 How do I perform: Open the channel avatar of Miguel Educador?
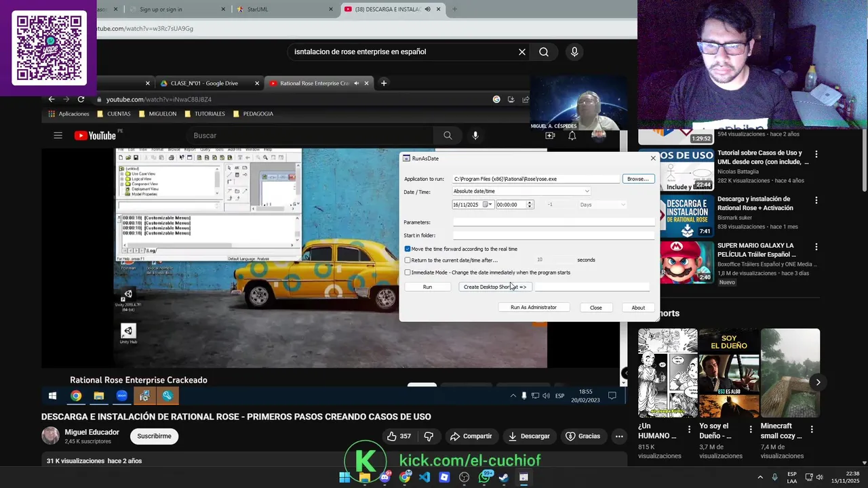click(51, 436)
